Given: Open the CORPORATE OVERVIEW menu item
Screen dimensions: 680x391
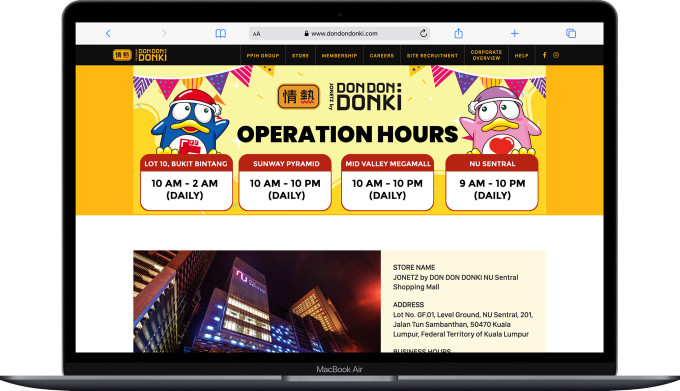Looking at the screenshot, I should click(486, 55).
